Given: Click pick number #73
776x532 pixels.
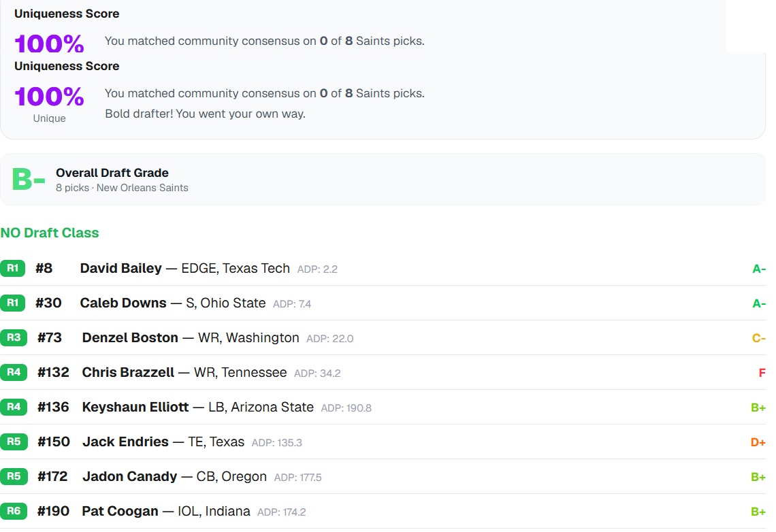Looking at the screenshot, I should coord(50,337).
